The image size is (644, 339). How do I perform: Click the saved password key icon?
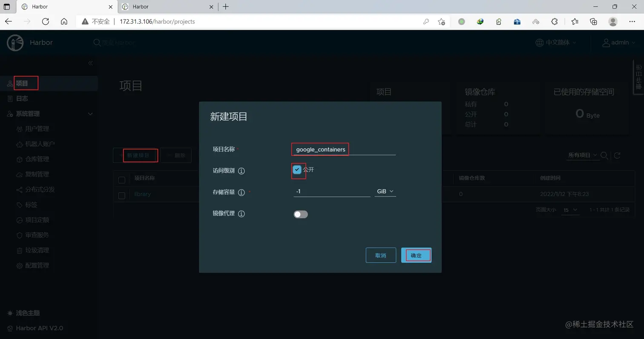pos(426,21)
